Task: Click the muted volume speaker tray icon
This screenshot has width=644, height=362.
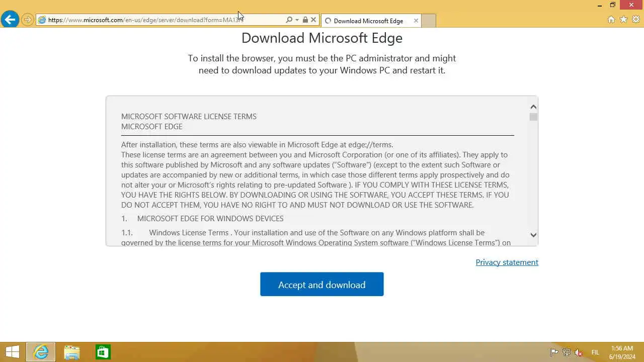Action: (579, 352)
